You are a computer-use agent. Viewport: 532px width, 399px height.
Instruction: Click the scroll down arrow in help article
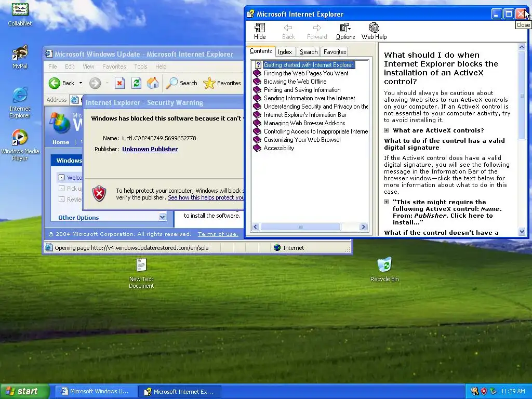pos(522,232)
